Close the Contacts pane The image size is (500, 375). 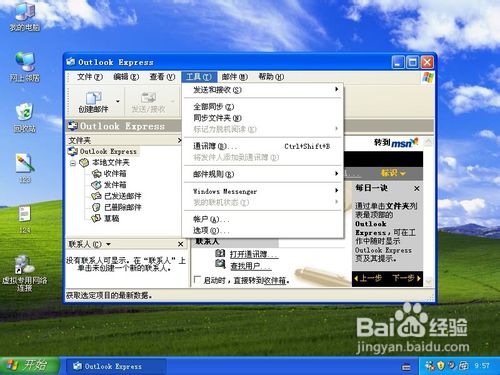tap(180, 244)
